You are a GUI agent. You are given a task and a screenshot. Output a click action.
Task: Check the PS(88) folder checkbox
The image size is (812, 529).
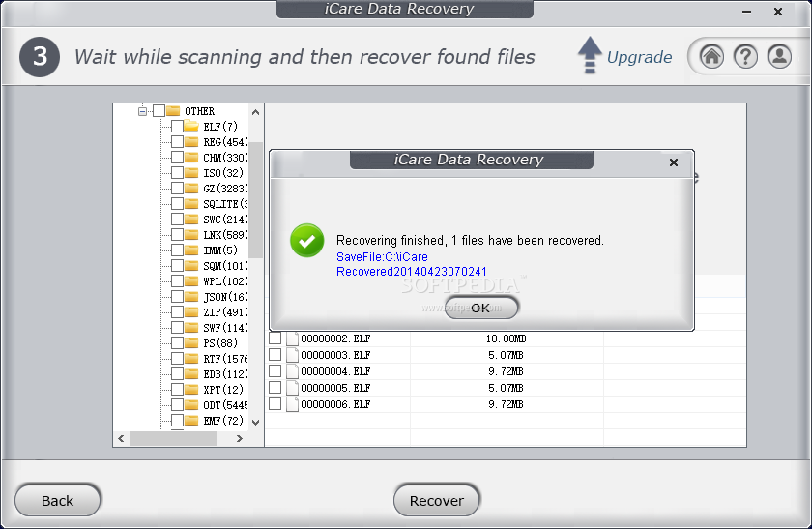(x=177, y=343)
